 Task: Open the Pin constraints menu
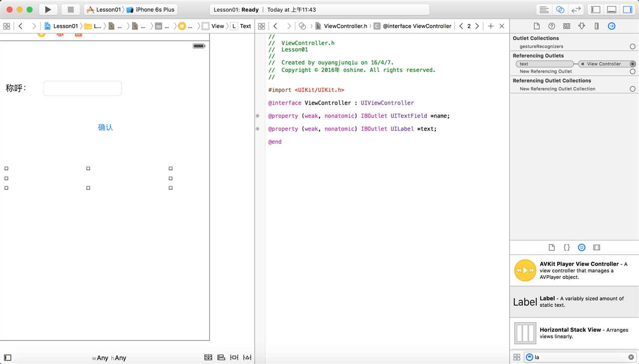click(234, 358)
